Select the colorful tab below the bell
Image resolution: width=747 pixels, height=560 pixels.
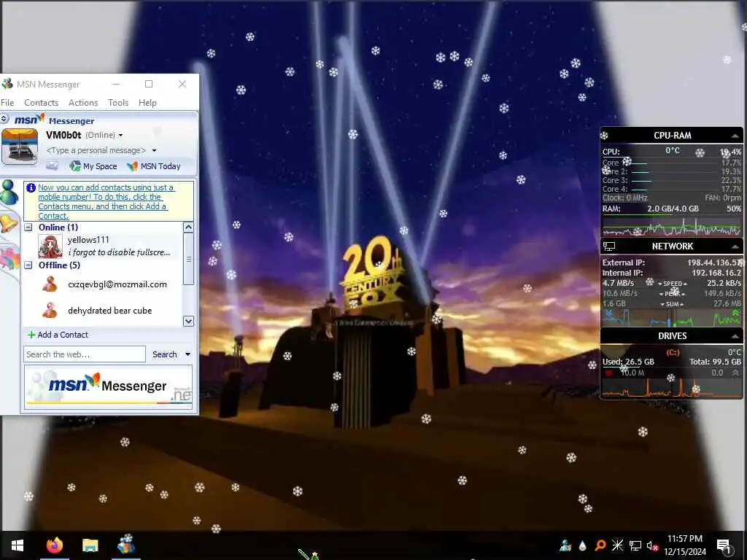tap(9, 259)
